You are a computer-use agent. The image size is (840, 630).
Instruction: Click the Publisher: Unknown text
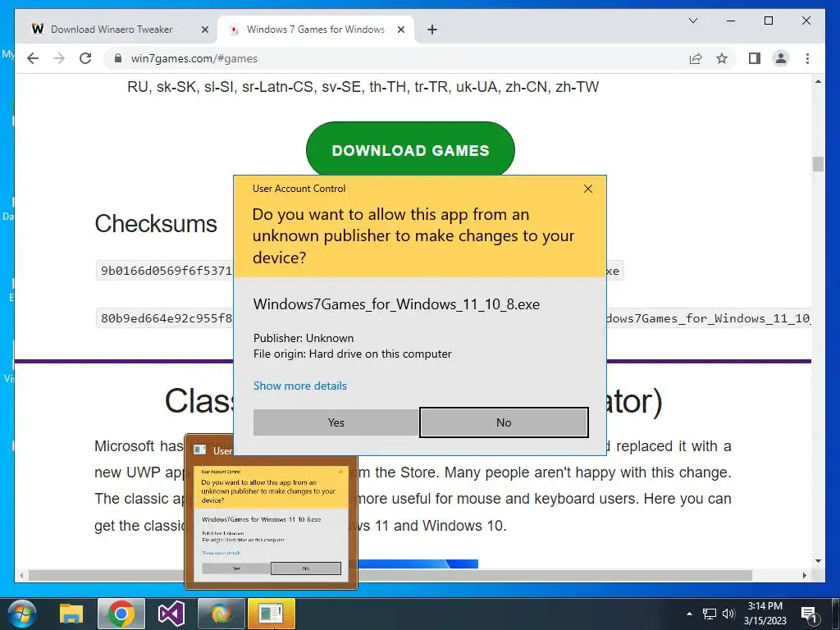coord(304,338)
